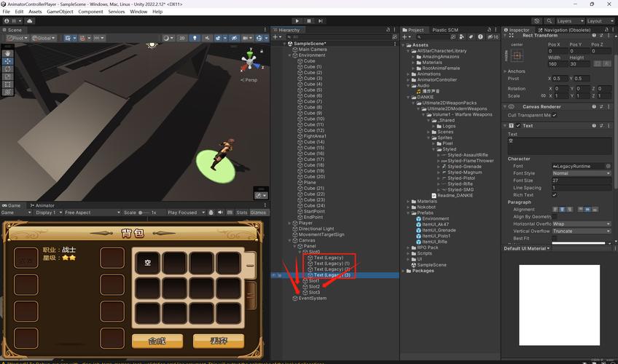Toggle the Rich Text checkbox
618x364 pixels.
click(x=555, y=195)
